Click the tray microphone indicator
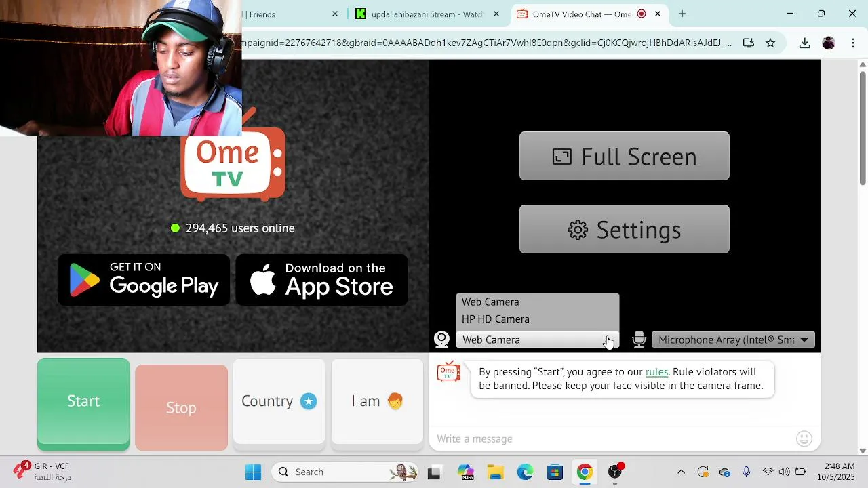Image resolution: width=868 pixels, height=488 pixels. pyautogui.click(x=747, y=472)
